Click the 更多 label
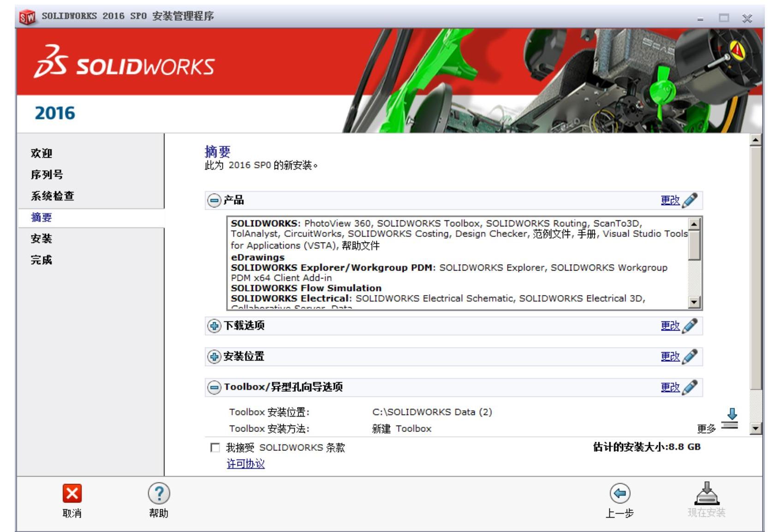This screenshot has height=532, width=781. (x=706, y=429)
